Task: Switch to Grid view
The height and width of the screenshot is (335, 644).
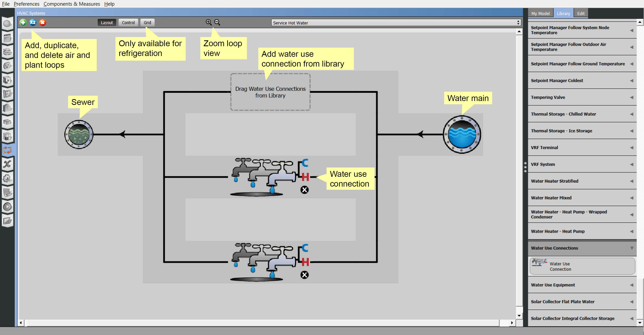Action: (x=147, y=23)
